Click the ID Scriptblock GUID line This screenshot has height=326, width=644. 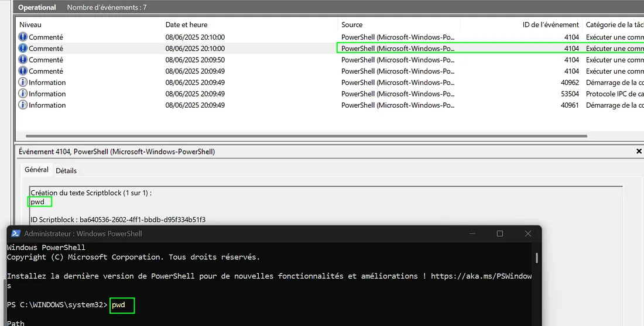[118, 219]
